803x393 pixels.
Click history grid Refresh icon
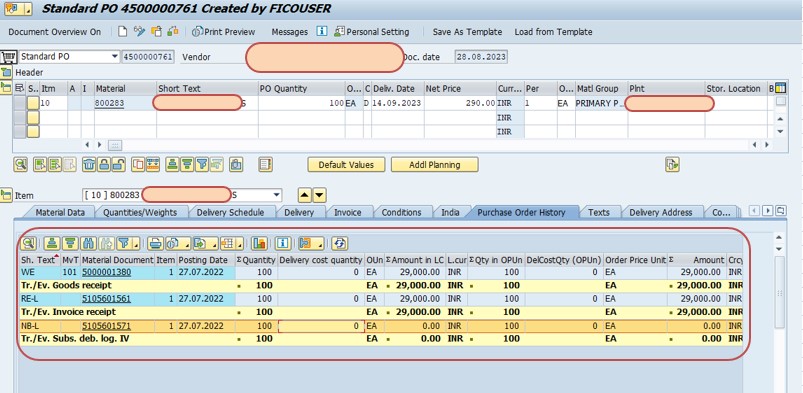coord(340,242)
